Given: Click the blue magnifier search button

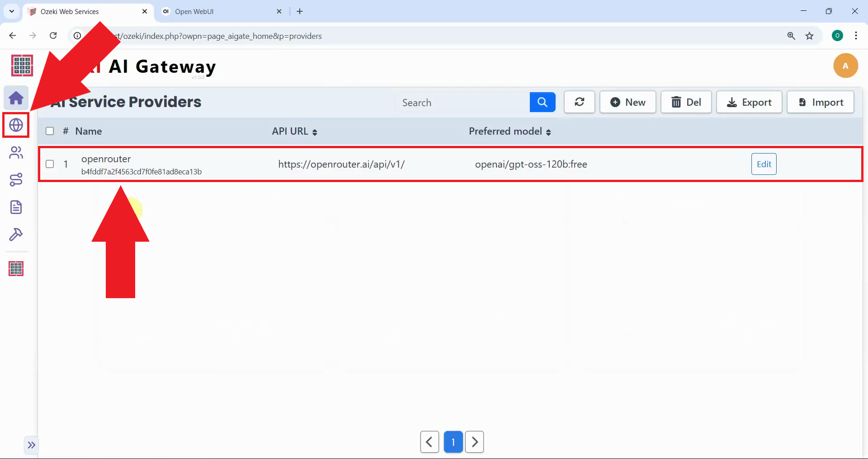Looking at the screenshot, I should [542, 102].
